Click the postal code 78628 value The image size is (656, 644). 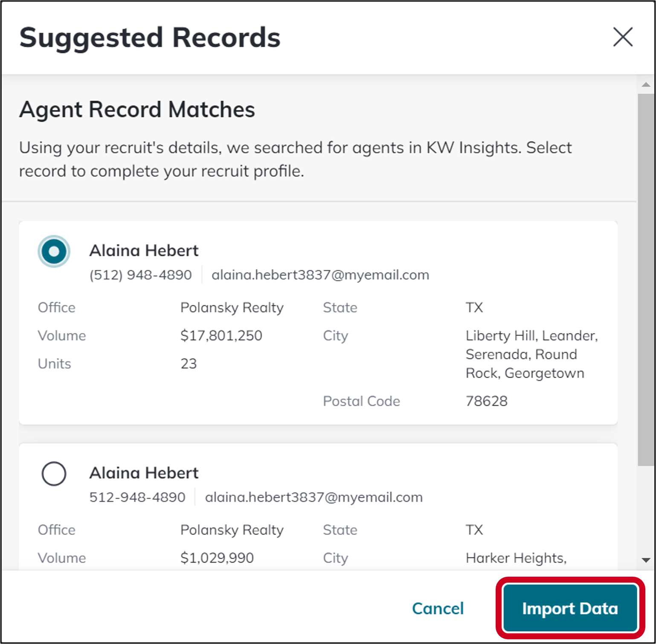[486, 401]
